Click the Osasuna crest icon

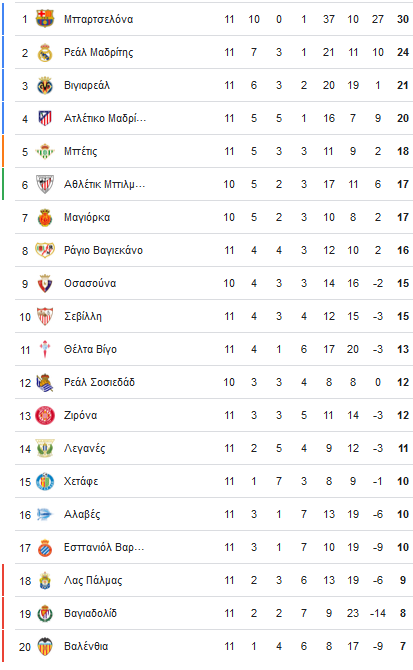(45, 283)
